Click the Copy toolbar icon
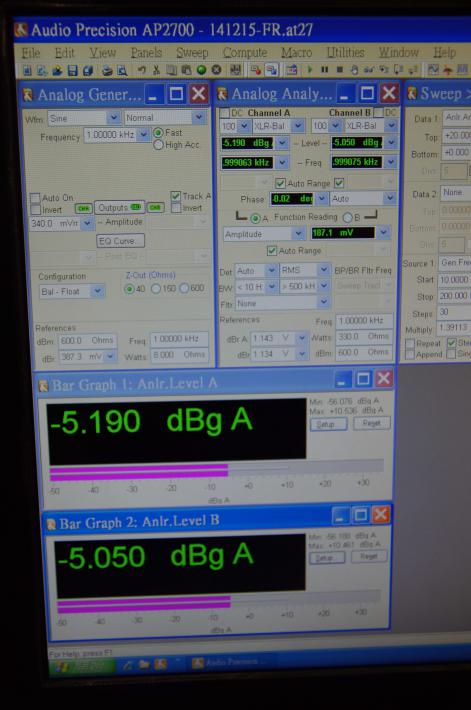The width and height of the screenshot is (471, 710). 171,70
